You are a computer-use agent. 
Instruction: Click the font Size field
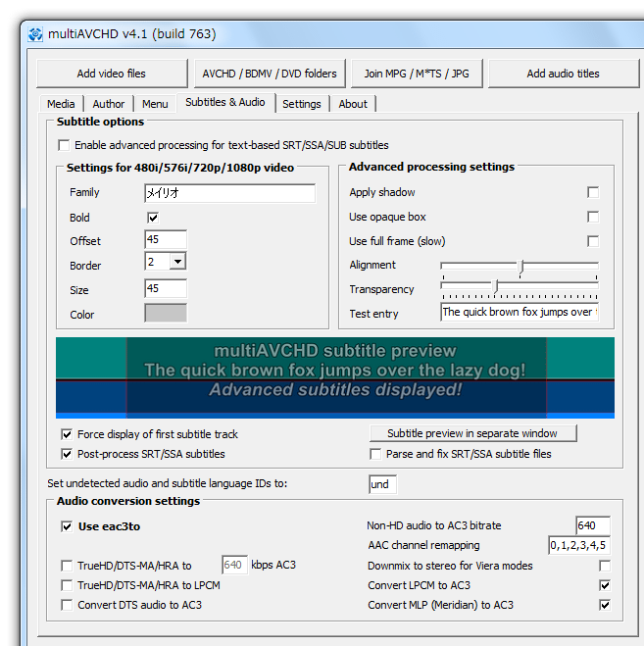(x=166, y=288)
